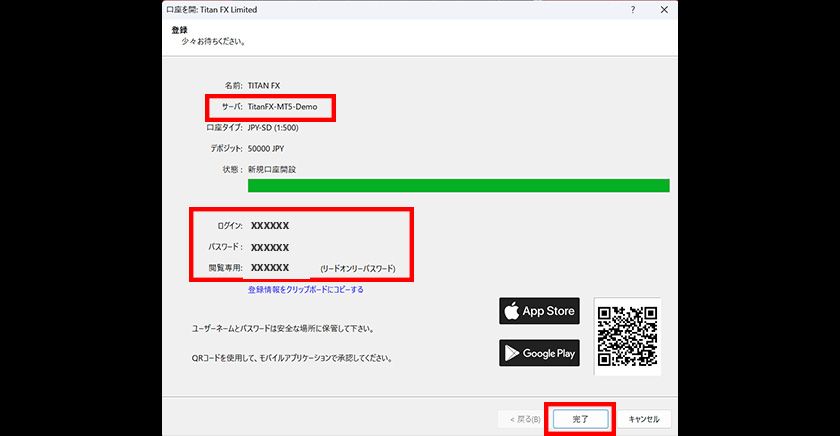
Task: Copy registration info to clipboard link
Action: point(305,289)
